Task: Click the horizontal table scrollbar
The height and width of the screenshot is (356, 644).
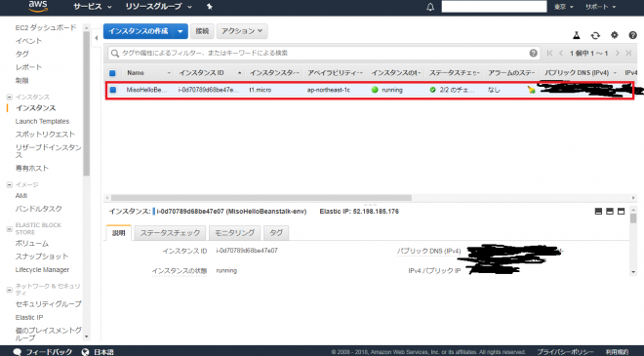Action: point(262,198)
